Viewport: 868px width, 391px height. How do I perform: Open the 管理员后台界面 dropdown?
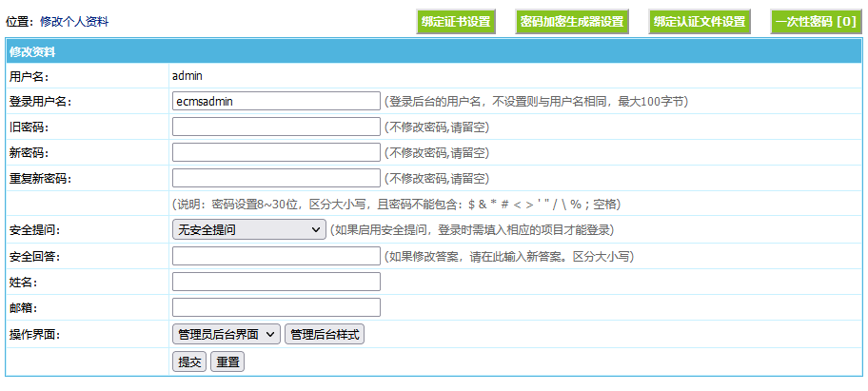click(x=226, y=334)
